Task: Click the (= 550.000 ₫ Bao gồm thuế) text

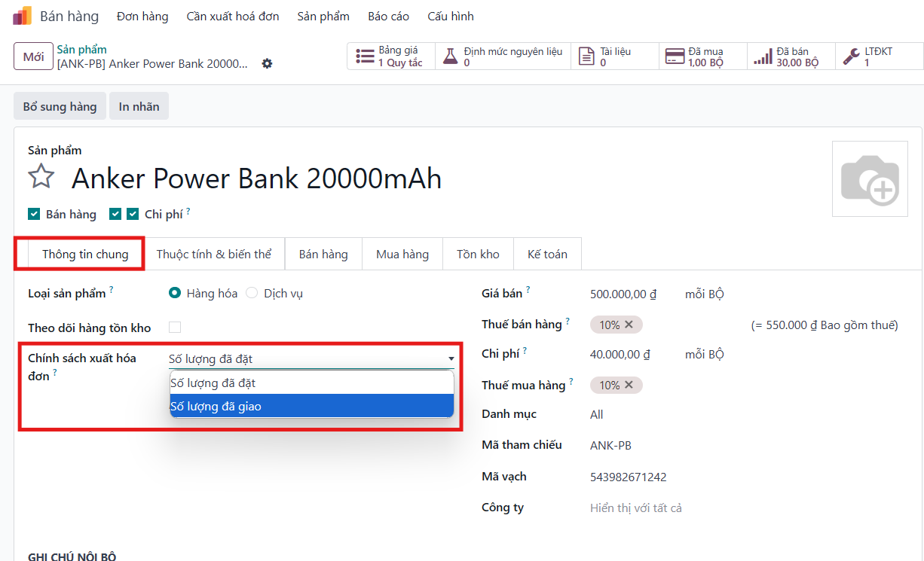Action: 825,325
